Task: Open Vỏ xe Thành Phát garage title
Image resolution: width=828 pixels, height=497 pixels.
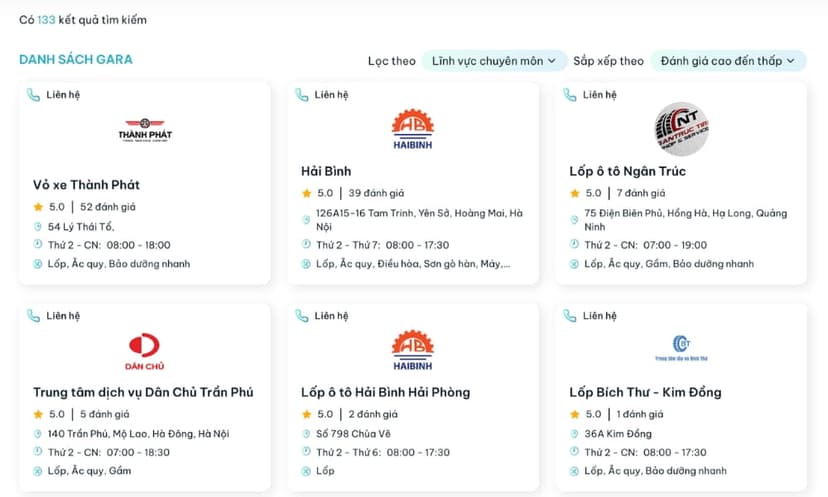Action: (86, 185)
